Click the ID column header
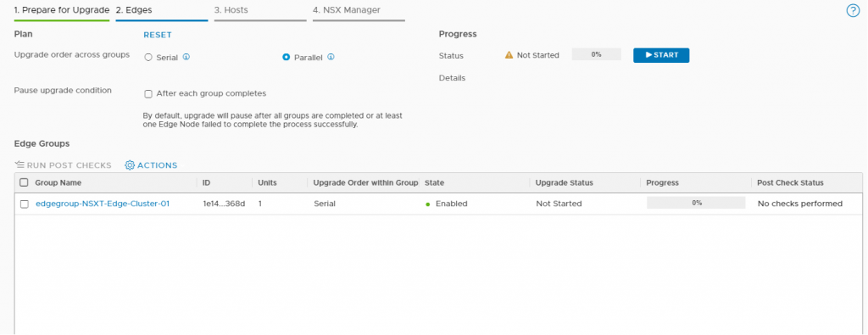The height and width of the screenshot is (335, 868). [x=207, y=182]
